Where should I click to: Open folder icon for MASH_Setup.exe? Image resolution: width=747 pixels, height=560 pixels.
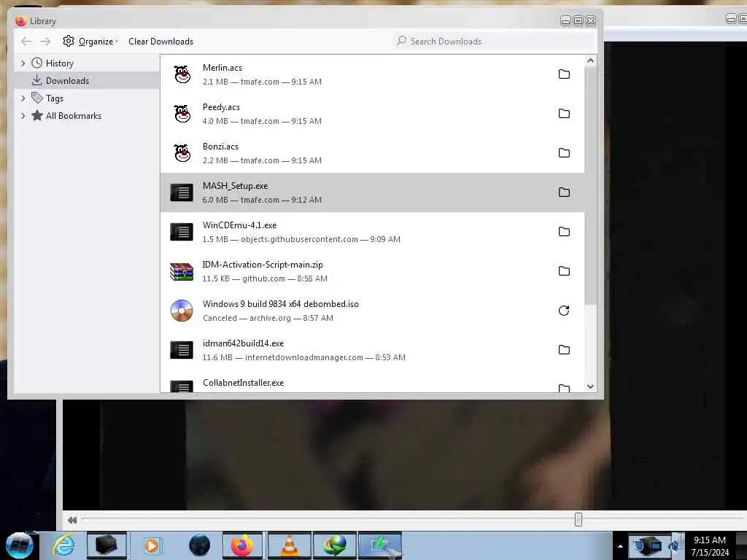(564, 192)
